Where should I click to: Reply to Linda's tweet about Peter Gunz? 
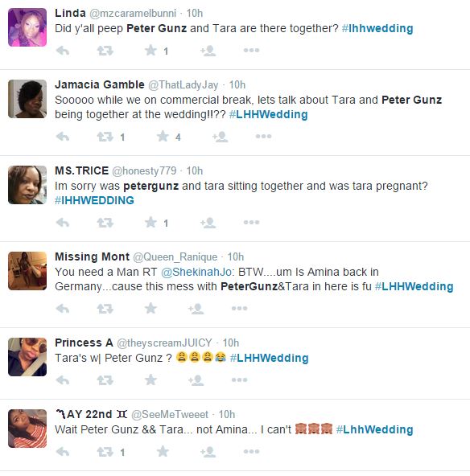(63, 51)
